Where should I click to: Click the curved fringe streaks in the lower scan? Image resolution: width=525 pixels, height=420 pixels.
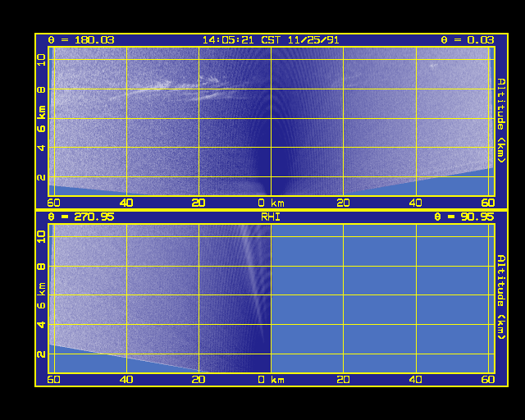(x=253, y=281)
